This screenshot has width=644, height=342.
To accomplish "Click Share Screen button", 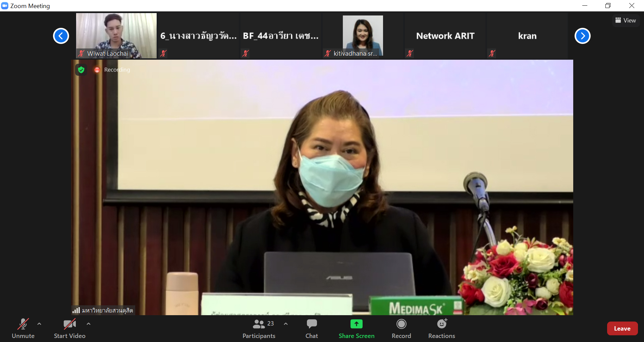I will [357, 329].
